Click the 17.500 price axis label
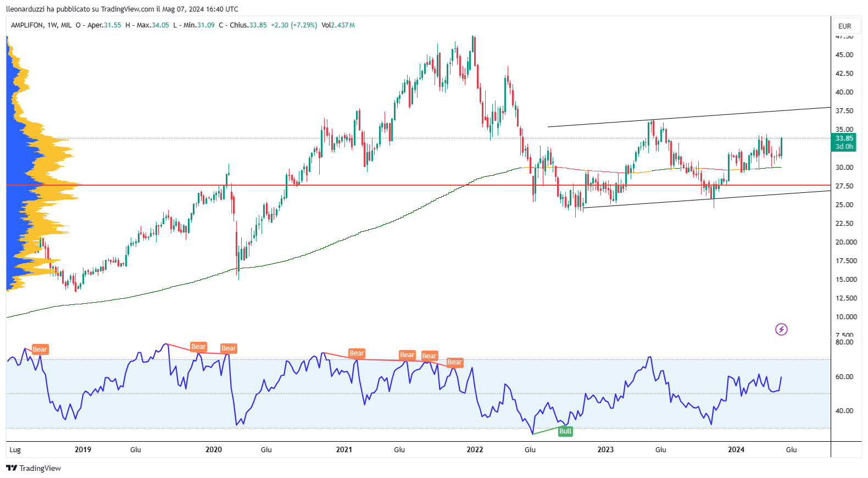 click(846, 261)
